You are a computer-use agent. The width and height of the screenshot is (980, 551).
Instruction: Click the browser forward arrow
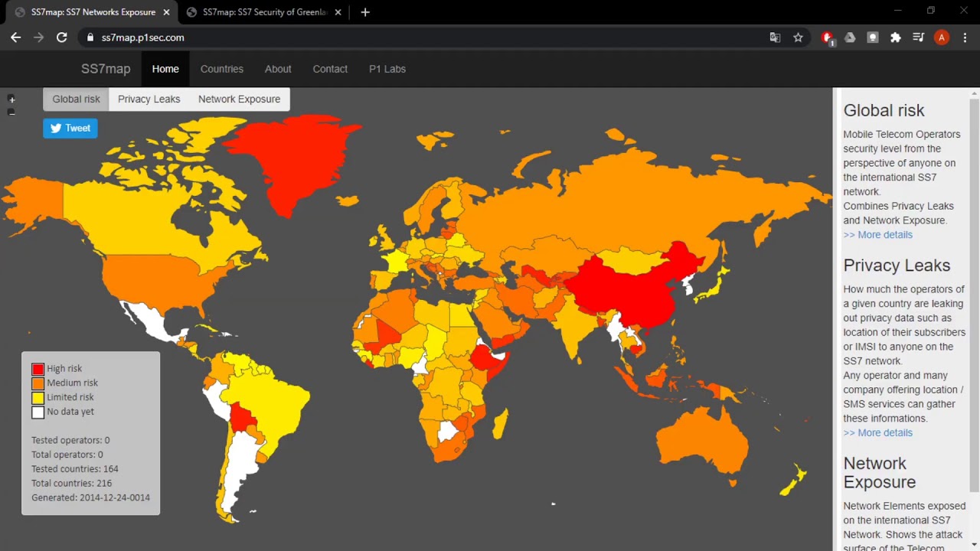point(38,37)
